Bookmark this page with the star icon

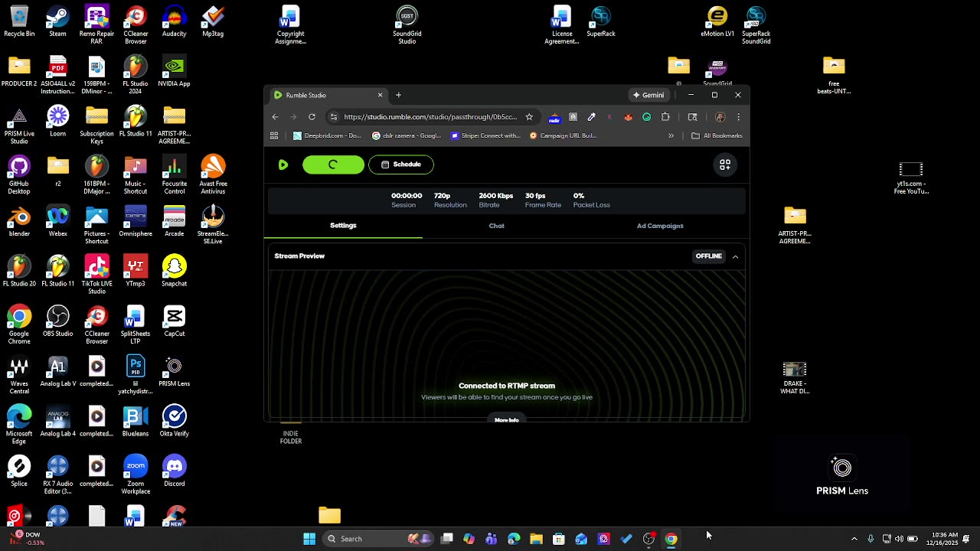pyautogui.click(x=529, y=117)
